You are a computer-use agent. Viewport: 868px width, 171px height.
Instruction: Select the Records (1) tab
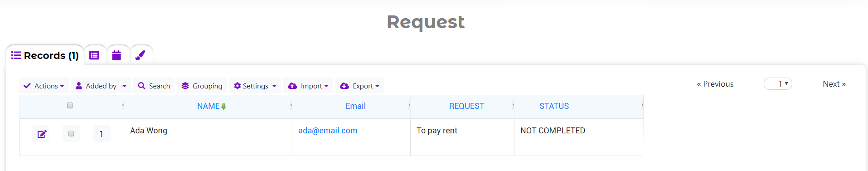pyautogui.click(x=45, y=55)
